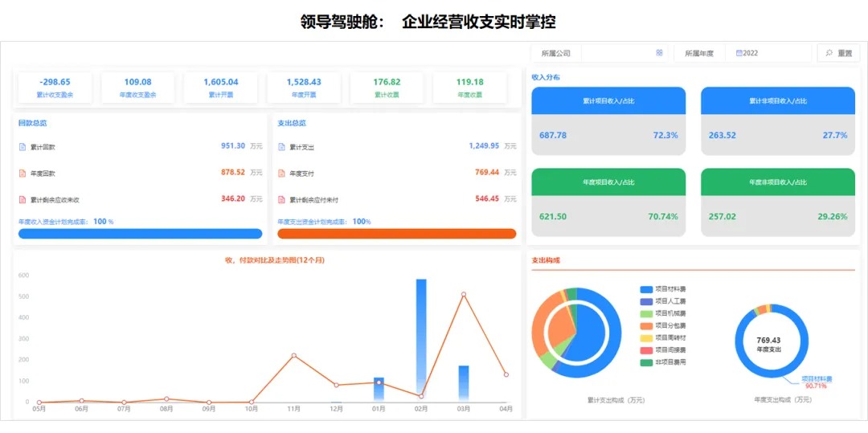Click the 11月 line data point
Image resolution: width=868 pixels, height=433 pixels.
tap(294, 356)
